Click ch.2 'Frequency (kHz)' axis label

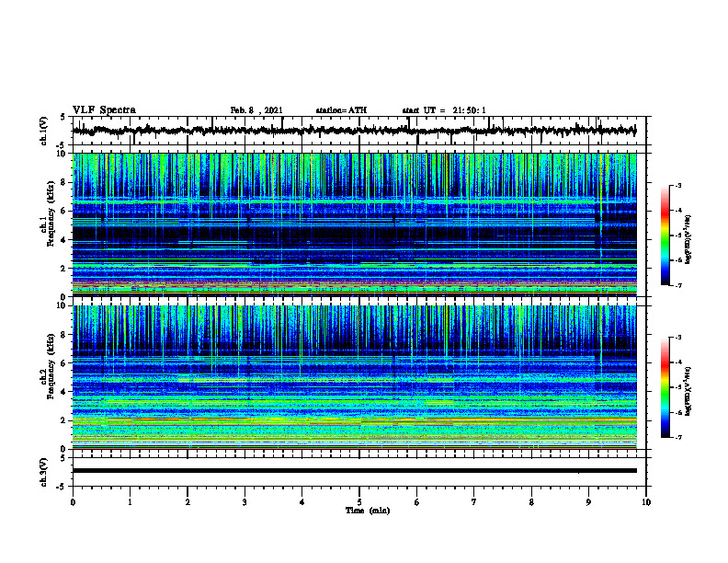(x=51, y=365)
